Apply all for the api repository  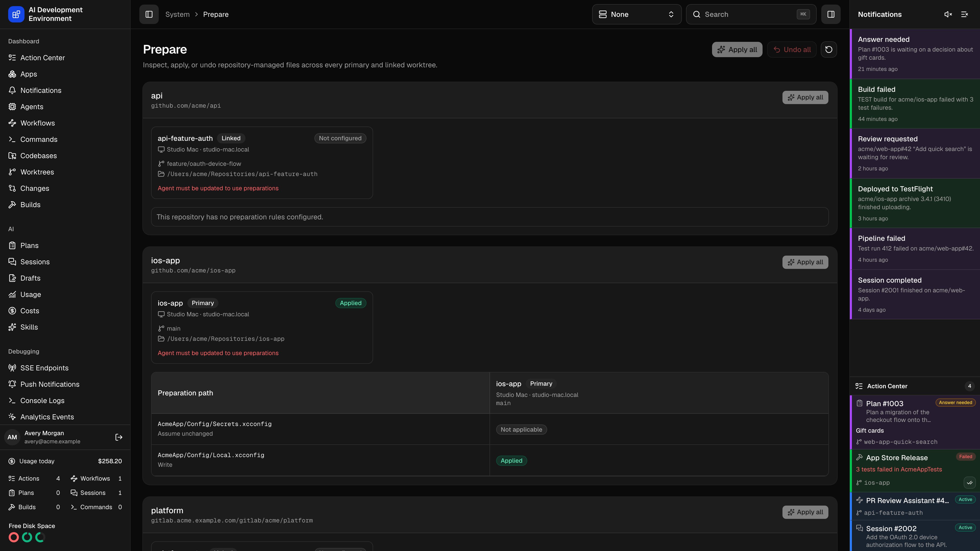tap(805, 97)
